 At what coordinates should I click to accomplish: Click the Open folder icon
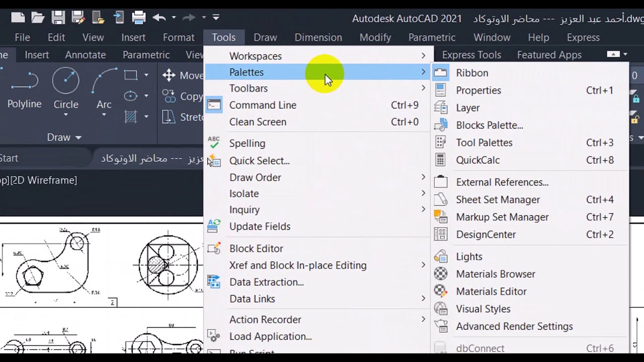pos(38,18)
